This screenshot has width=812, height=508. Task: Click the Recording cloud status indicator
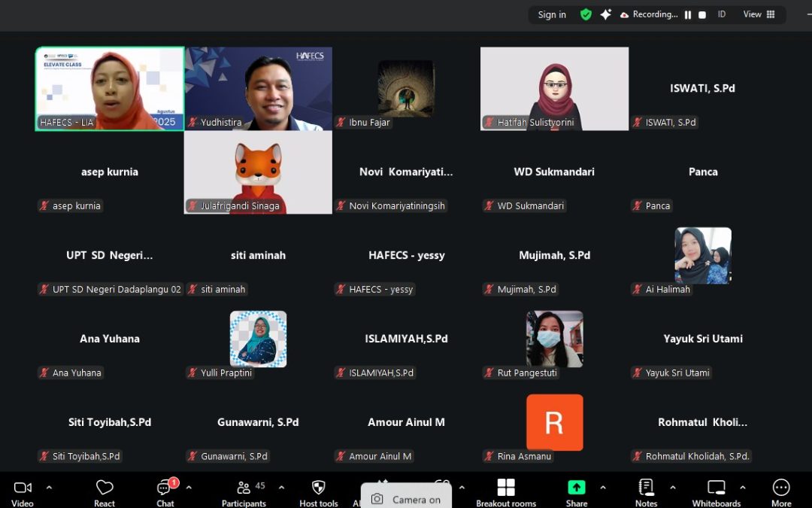[x=649, y=14]
